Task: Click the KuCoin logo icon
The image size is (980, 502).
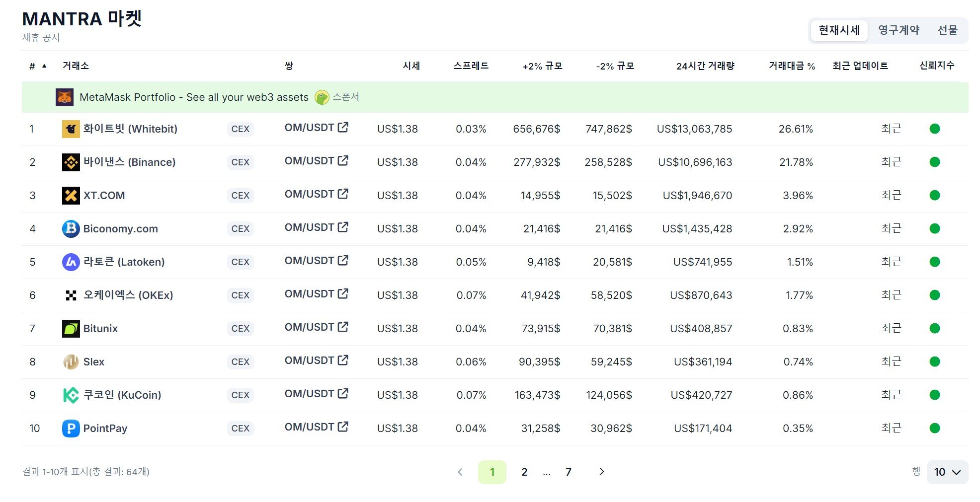Action: point(71,395)
